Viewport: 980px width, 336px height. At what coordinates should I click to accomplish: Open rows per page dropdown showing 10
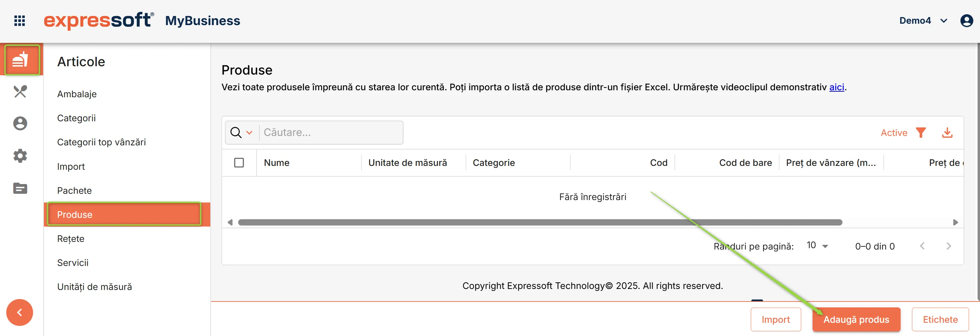(x=817, y=246)
